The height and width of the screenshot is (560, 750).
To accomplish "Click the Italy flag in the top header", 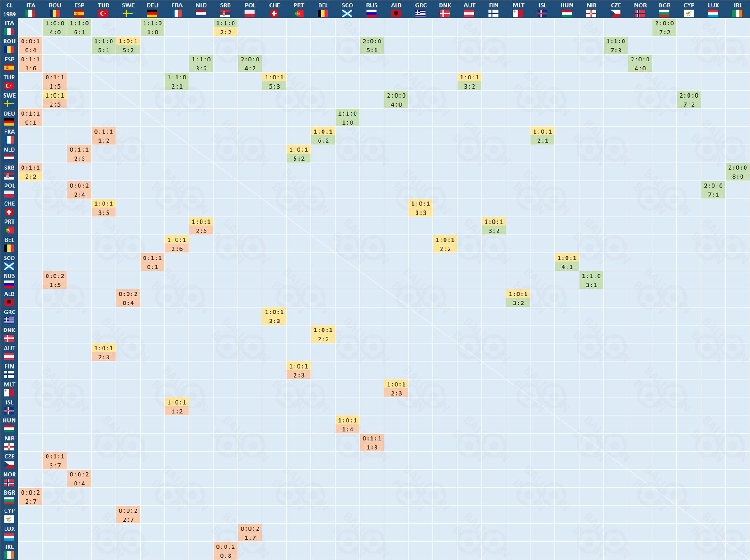I will [x=30, y=14].
